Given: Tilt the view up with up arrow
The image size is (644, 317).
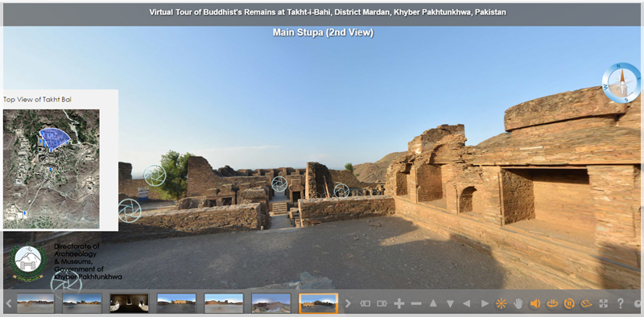Looking at the screenshot, I should pyautogui.click(x=433, y=304).
